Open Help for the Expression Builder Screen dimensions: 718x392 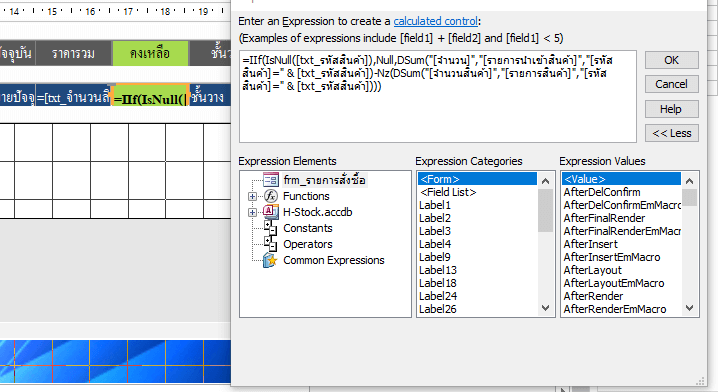[672, 109]
